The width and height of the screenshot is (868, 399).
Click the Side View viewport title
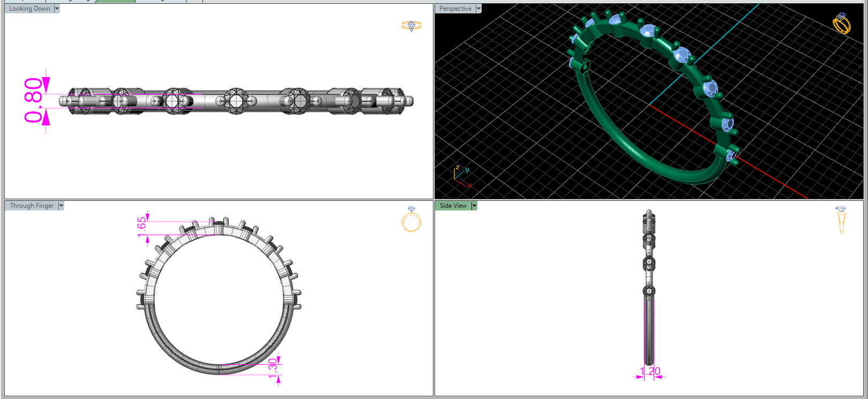tap(453, 206)
